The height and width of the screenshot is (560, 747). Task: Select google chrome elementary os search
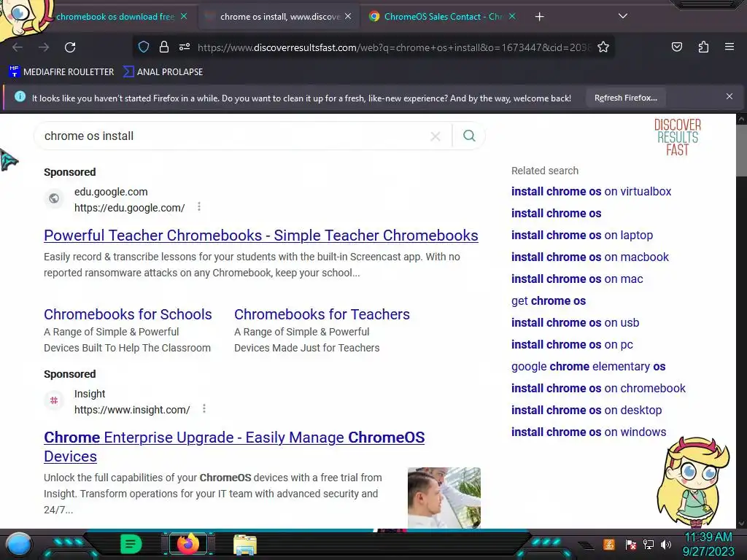[588, 367]
